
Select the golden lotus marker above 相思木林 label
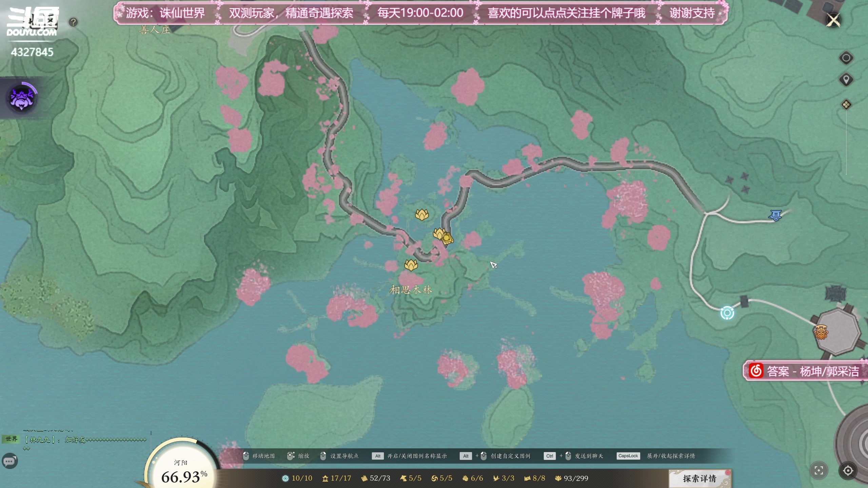point(411,265)
